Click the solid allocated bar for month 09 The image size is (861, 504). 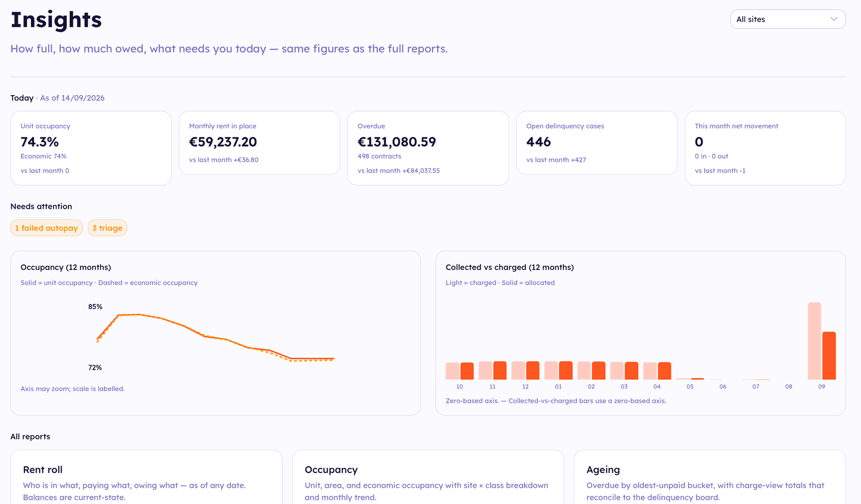[x=829, y=356]
